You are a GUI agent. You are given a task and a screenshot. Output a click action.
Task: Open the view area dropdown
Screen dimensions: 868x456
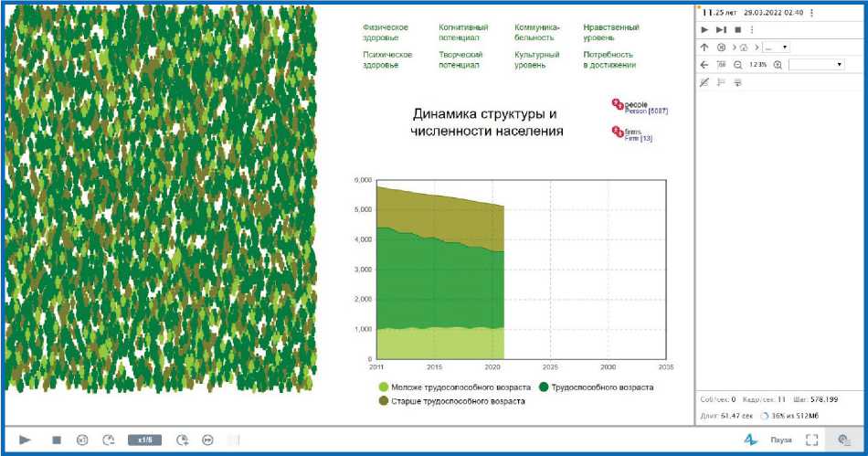click(x=817, y=65)
